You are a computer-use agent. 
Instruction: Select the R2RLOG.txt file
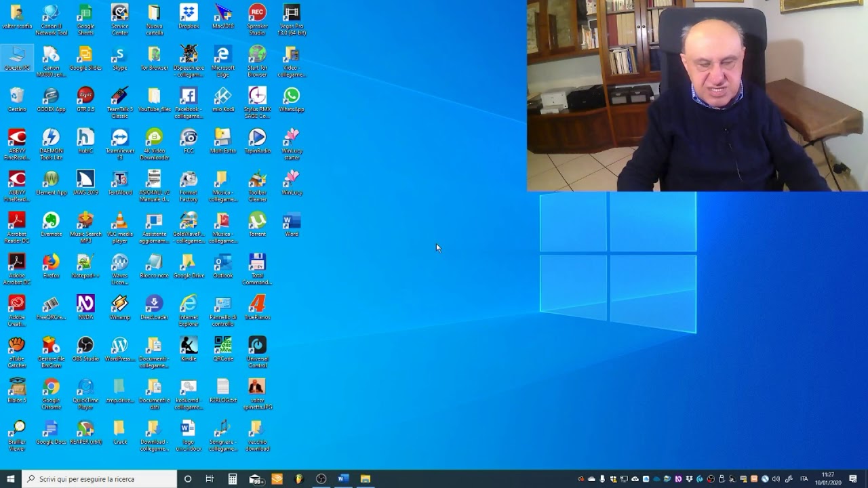pos(223,390)
